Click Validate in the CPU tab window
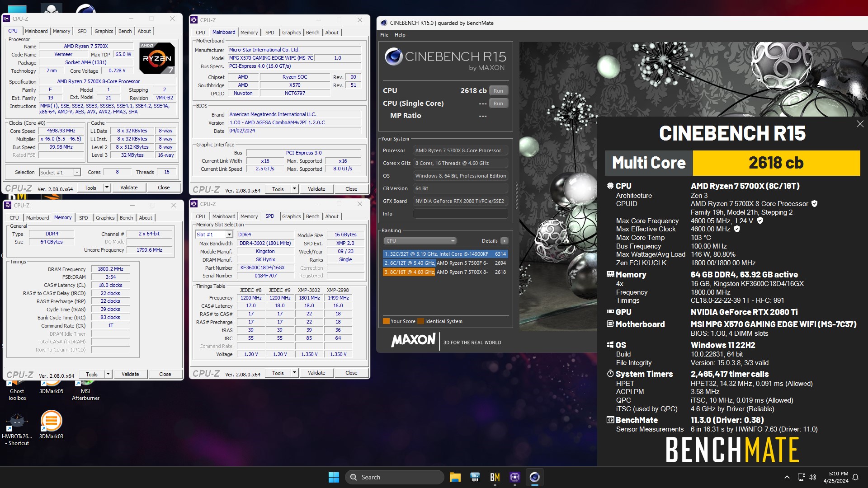This screenshot has height=488, width=868. coord(129,188)
